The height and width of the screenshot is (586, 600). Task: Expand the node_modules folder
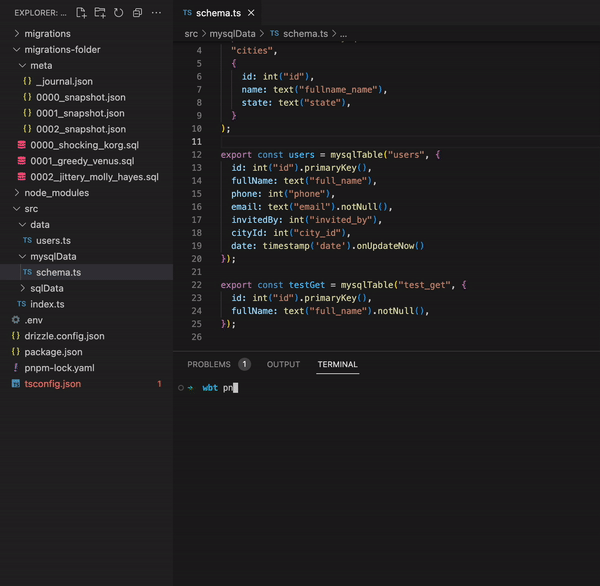pyautogui.click(x=56, y=193)
